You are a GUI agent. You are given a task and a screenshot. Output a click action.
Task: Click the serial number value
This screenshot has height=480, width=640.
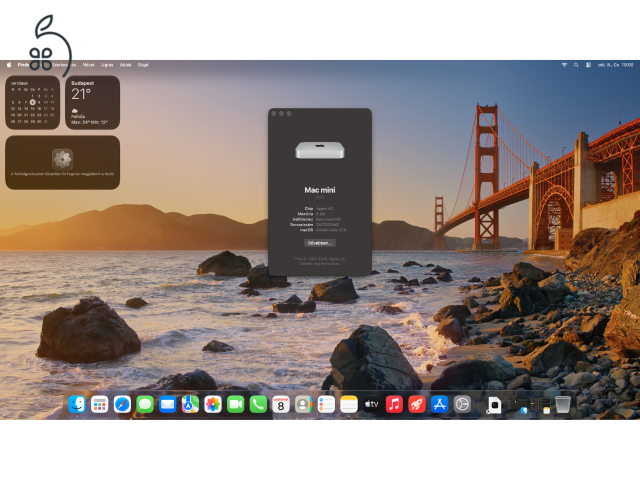[x=327, y=224]
